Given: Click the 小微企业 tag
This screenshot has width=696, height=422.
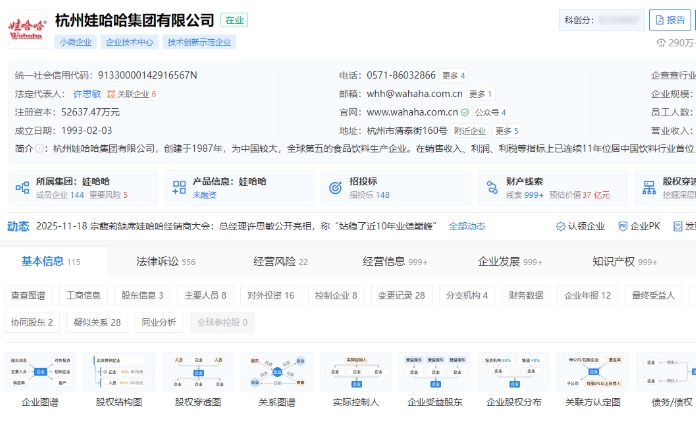Looking at the screenshot, I should coord(75,42).
